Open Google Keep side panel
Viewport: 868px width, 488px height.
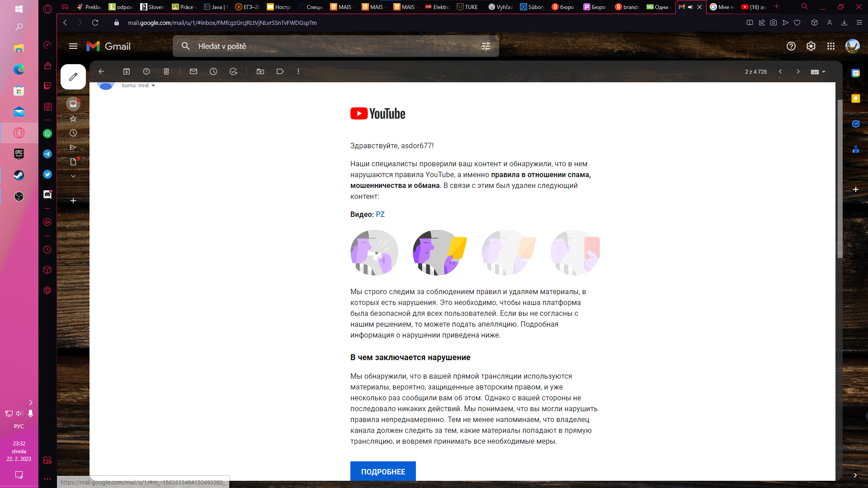(x=856, y=99)
